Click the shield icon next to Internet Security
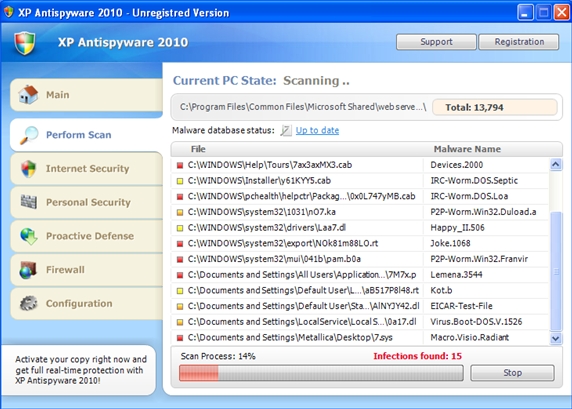Image resolution: width=572 pixels, height=409 pixels. point(28,169)
